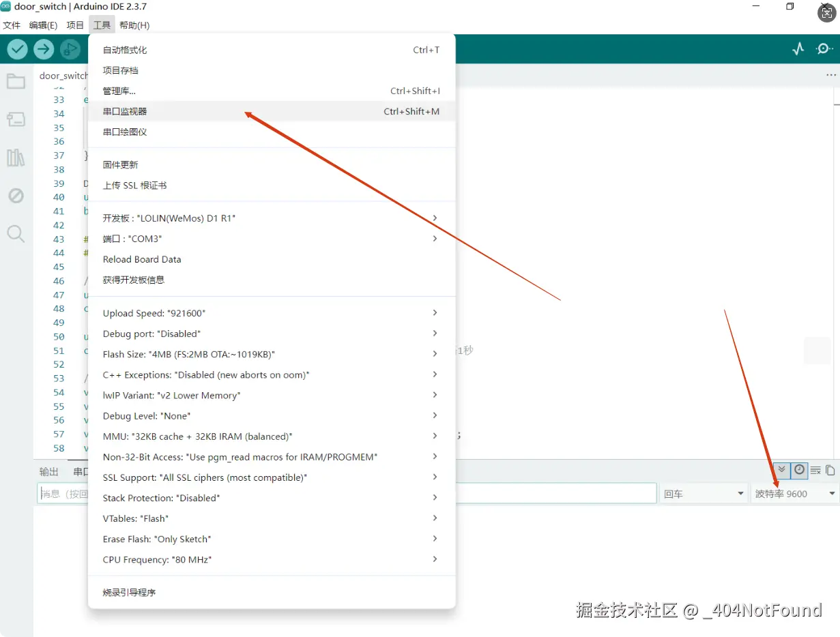Open the 回车 line ending dropdown
840x637 pixels.
[704, 494]
